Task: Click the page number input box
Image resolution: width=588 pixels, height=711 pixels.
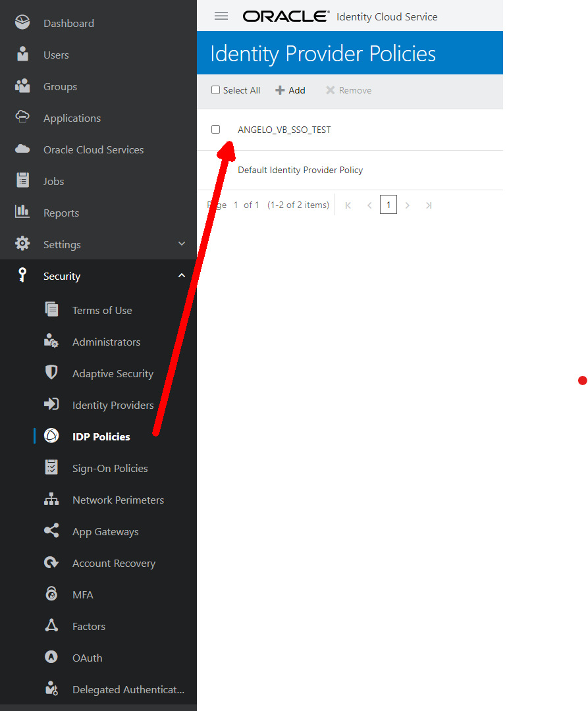Action: tap(388, 205)
